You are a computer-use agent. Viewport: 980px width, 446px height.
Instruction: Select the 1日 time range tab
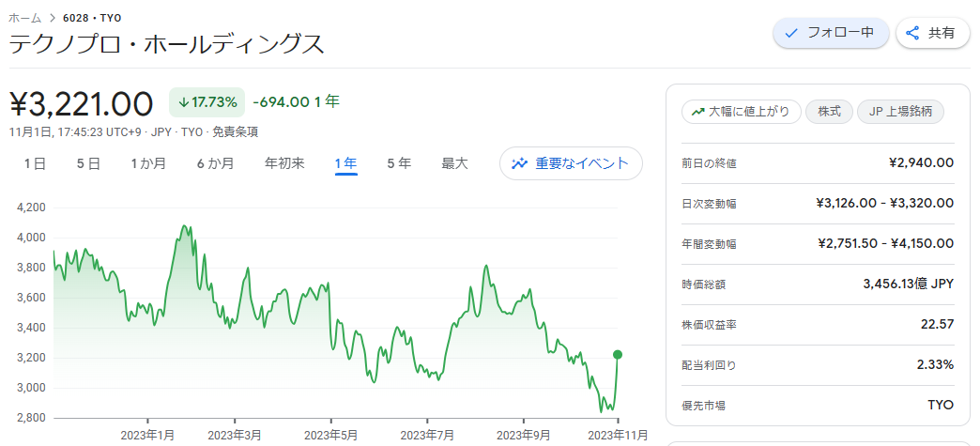point(35,164)
